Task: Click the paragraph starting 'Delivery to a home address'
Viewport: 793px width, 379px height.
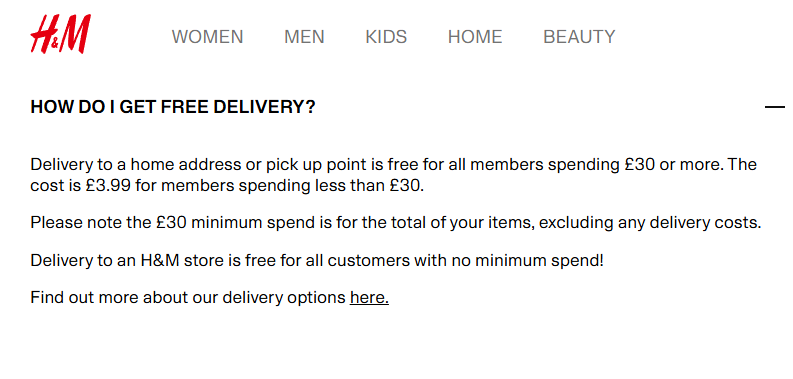Action: pos(393,175)
